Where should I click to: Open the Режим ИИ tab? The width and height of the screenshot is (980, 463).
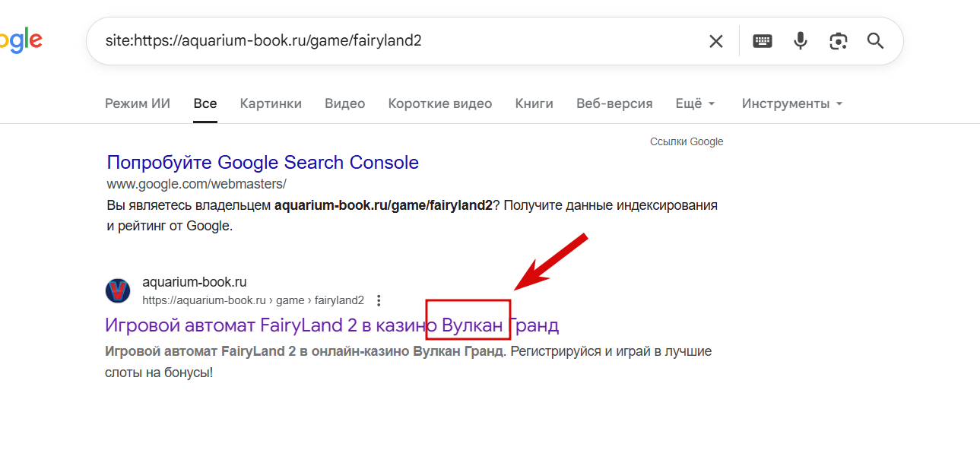click(138, 103)
